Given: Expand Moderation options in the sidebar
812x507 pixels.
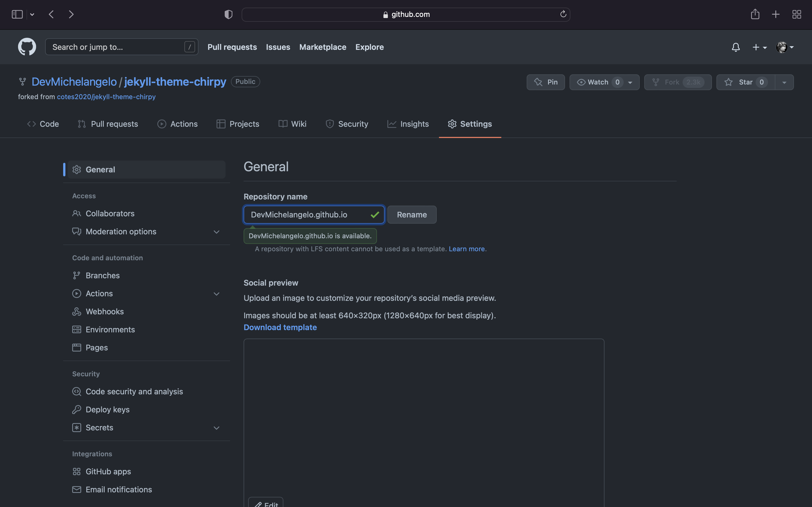Looking at the screenshot, I should (216, 232).
